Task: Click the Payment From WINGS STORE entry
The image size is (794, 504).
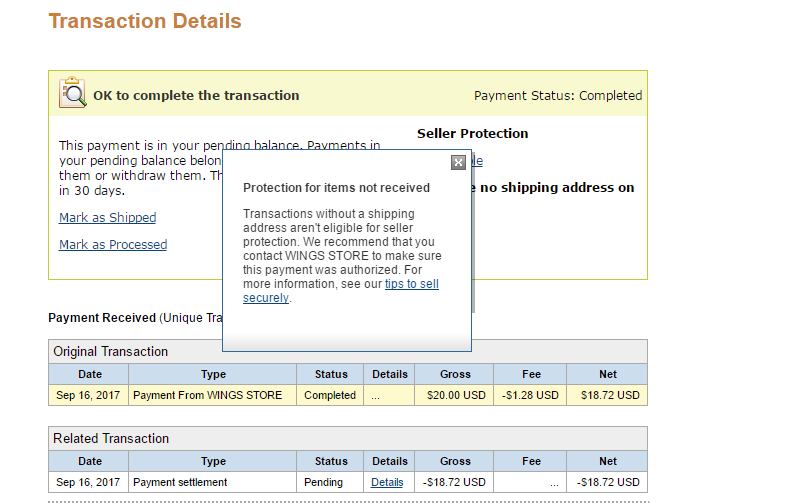Action: click(207, 395)
